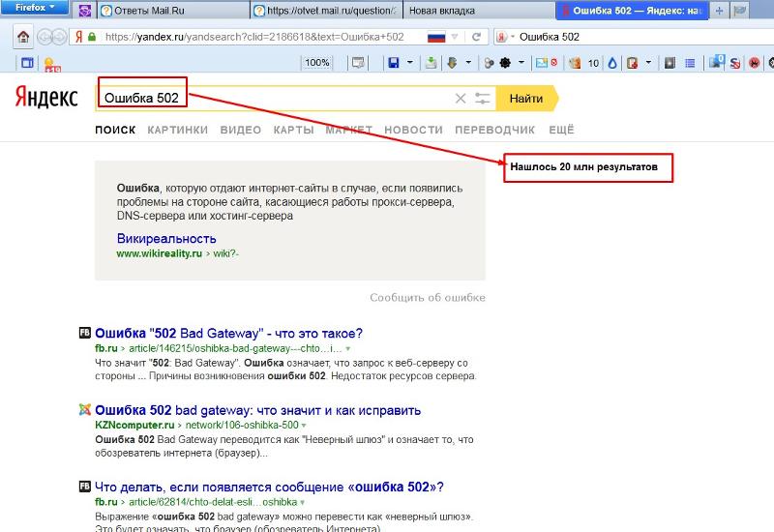Viewport: 774px width, 532px height.
Task: Go back one page
Action: [45, 37]
